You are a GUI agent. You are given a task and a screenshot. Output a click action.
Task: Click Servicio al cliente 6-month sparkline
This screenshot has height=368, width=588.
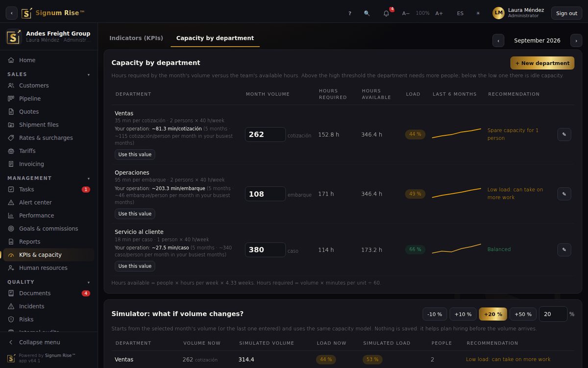456,248
